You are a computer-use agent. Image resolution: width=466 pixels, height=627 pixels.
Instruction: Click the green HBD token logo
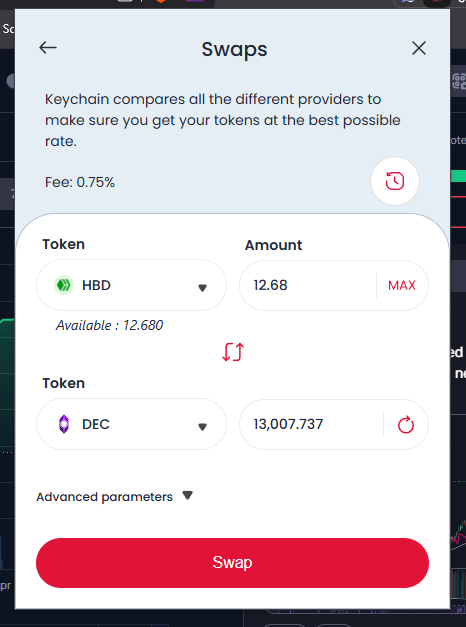[x=64, y=285]
